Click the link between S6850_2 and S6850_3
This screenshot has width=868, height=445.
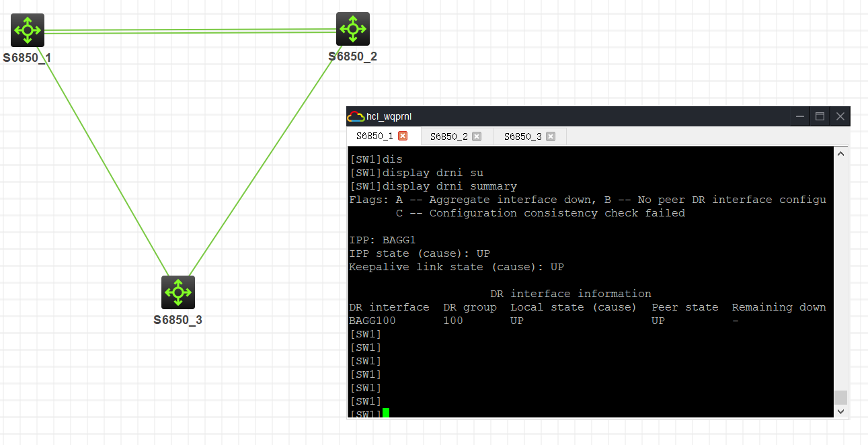click(266, 161)
